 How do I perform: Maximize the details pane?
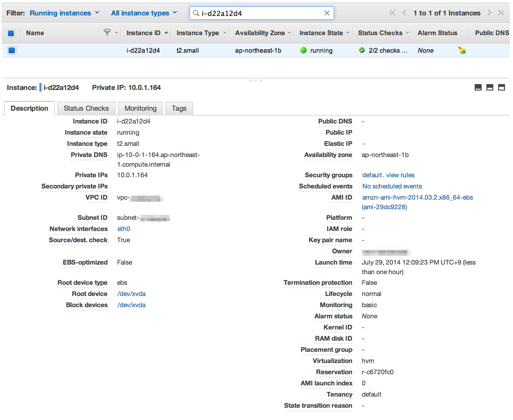point(501,87)
